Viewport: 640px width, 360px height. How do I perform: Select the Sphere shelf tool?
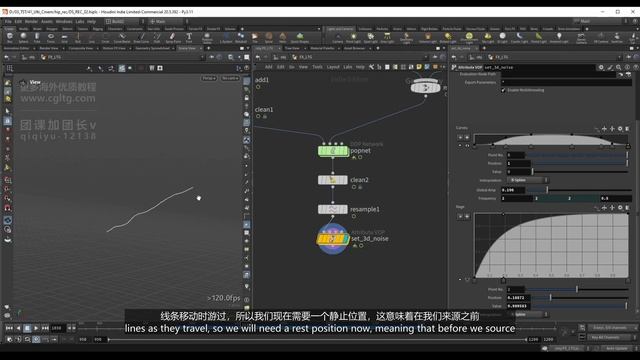click(x=23, y=38)
